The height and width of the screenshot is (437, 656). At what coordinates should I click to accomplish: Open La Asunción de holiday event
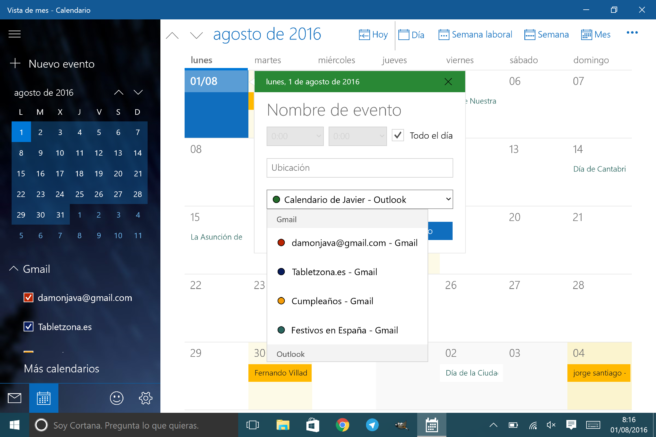point(216,237)
